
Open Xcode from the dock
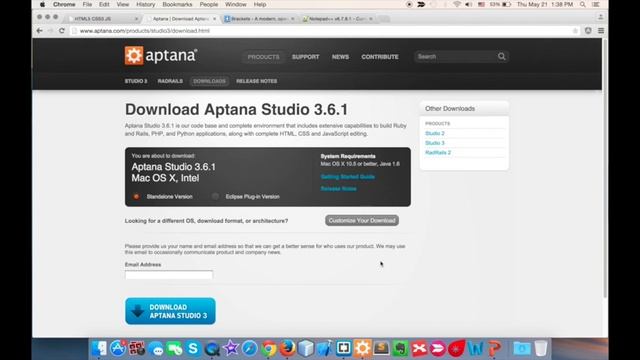click(x=325, y=348)
